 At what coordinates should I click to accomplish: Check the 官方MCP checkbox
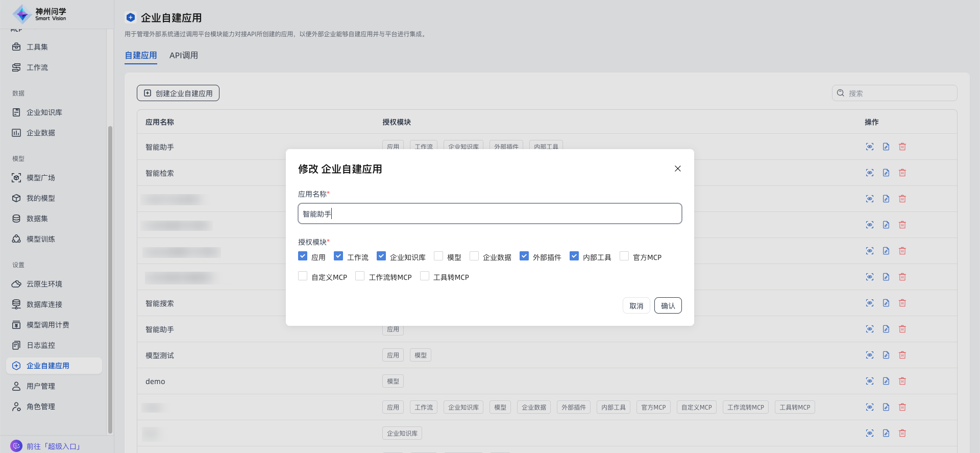point(624,256)
